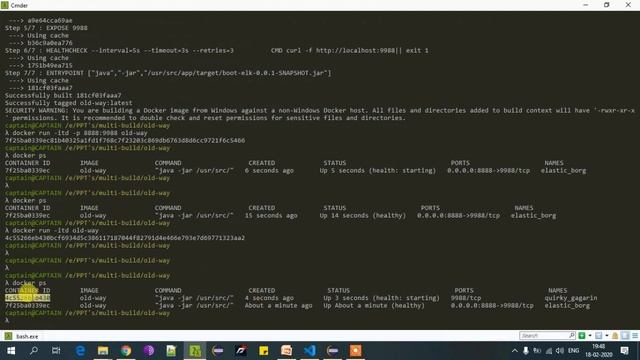Click the 'About a minute ago' created value
The width and height of the screenshot is (640, 360).
coord(278,305)
